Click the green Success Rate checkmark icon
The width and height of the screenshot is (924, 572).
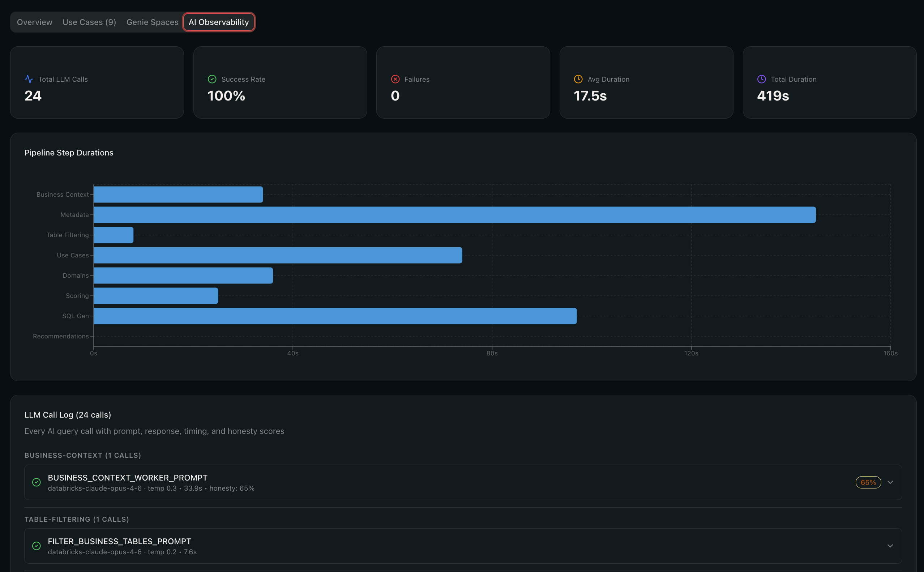click(212, 79)
